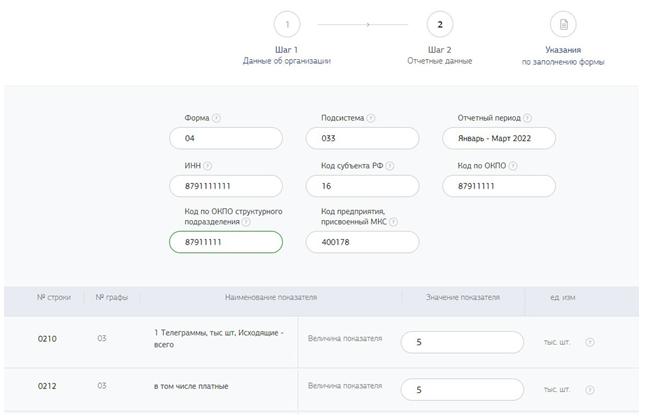Click help icon for Код предприятия, присвоенный МКС
The width and height of the screenshot is (647, 416).
click(393, 222)
